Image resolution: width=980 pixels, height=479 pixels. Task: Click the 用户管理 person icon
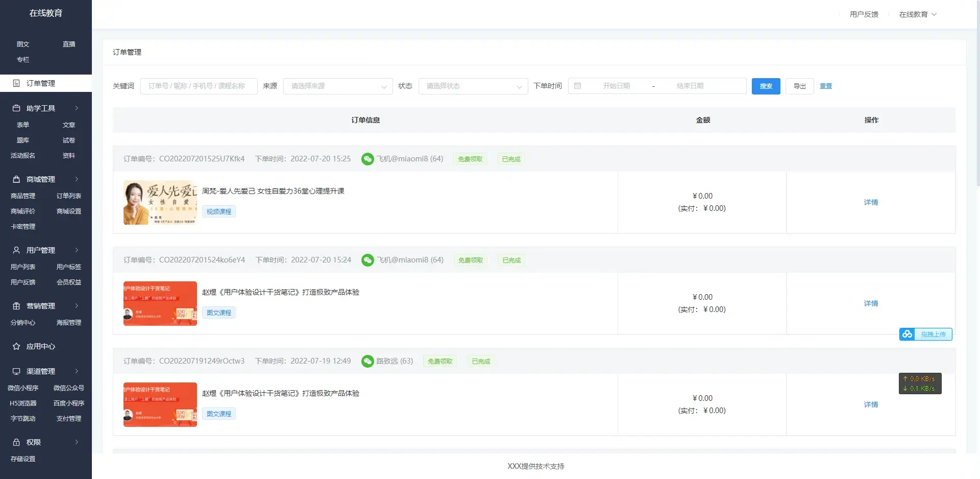coord(16,250)
